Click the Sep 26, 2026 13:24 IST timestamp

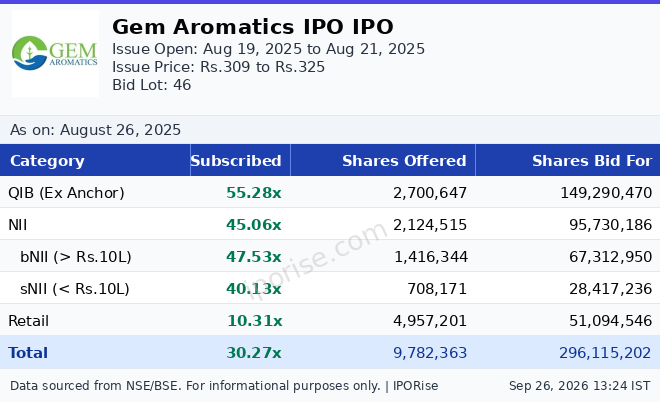(x=580, y=386)
